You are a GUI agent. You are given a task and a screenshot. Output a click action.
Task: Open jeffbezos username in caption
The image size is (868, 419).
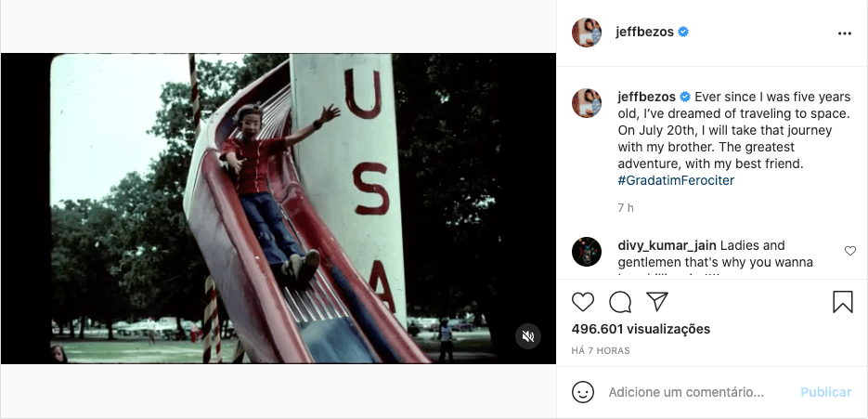[646, 97]
